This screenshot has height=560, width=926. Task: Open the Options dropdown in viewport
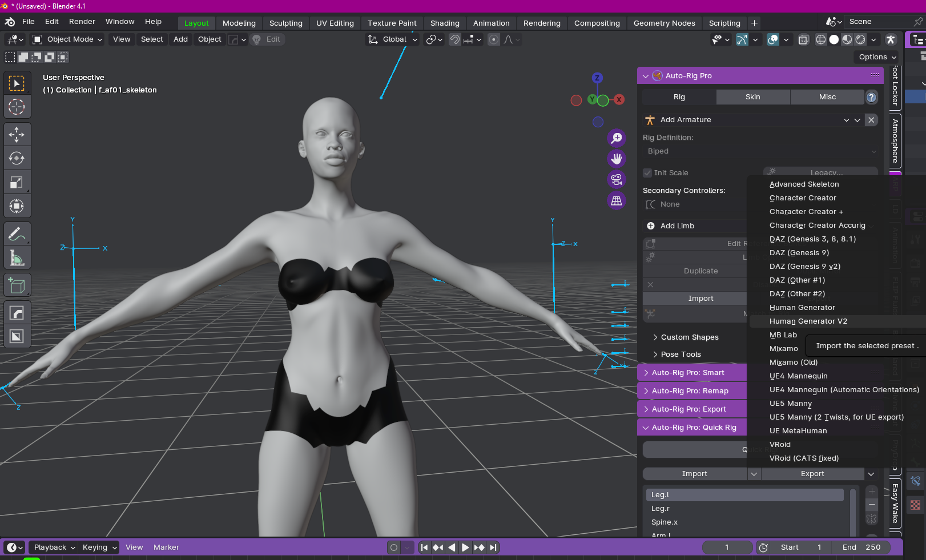click(877, 57)
